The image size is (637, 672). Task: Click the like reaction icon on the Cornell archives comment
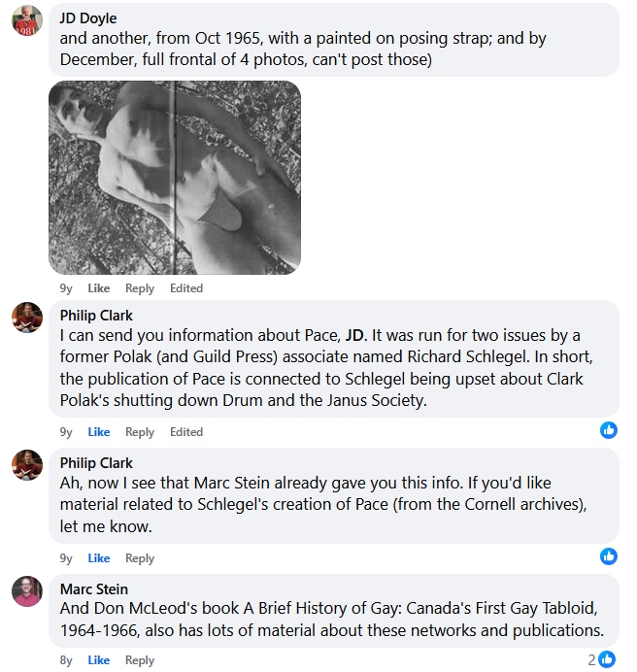coord(609,555)
